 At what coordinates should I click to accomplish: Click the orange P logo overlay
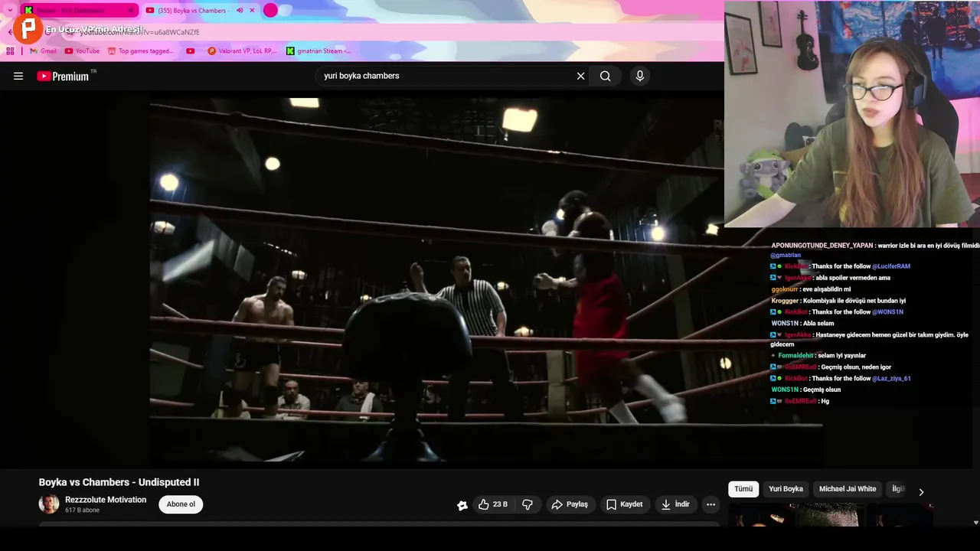click(28, 28)
